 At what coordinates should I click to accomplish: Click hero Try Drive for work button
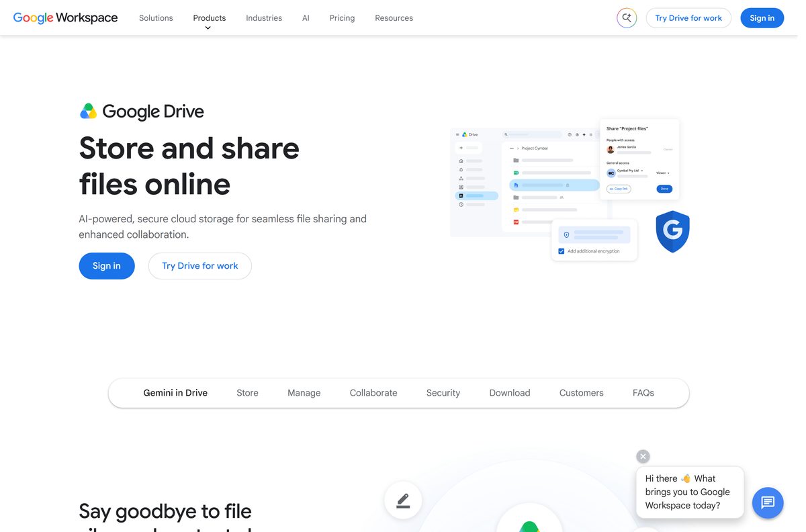click(200, 266)
